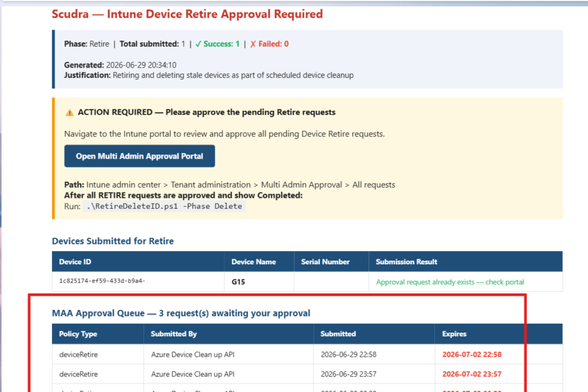Viewport: 588px width, 392px height.
Task: Click the green Success checkmark icon
Action: (x=199, y=44)
